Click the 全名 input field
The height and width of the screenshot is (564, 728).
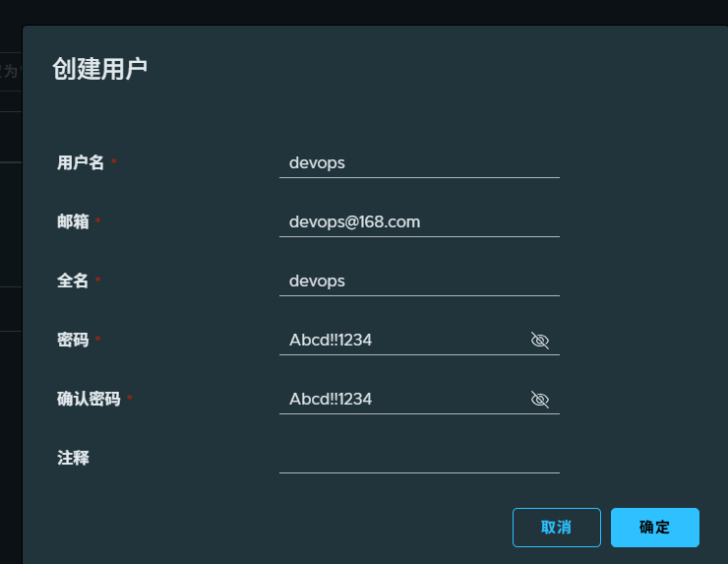pos(419,282)
